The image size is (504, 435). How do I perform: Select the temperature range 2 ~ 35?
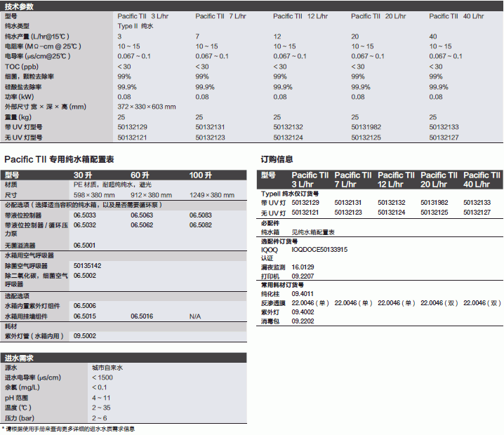[101, 408]
